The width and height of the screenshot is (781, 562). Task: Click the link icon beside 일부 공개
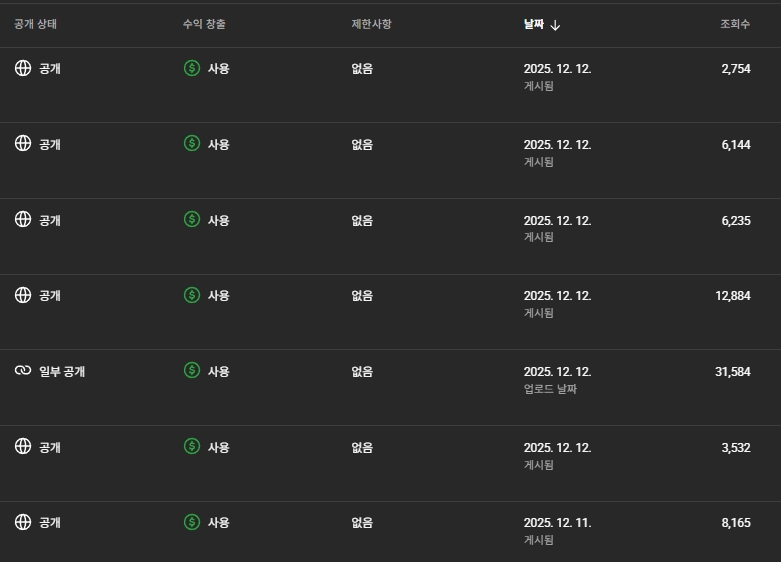coord(23,371)
